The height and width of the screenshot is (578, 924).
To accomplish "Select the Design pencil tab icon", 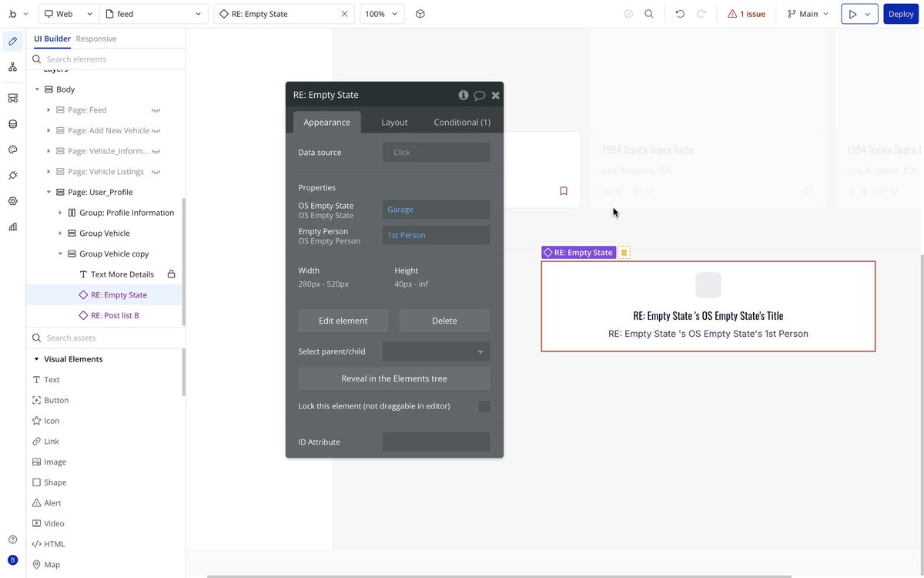I will [13, 41].
